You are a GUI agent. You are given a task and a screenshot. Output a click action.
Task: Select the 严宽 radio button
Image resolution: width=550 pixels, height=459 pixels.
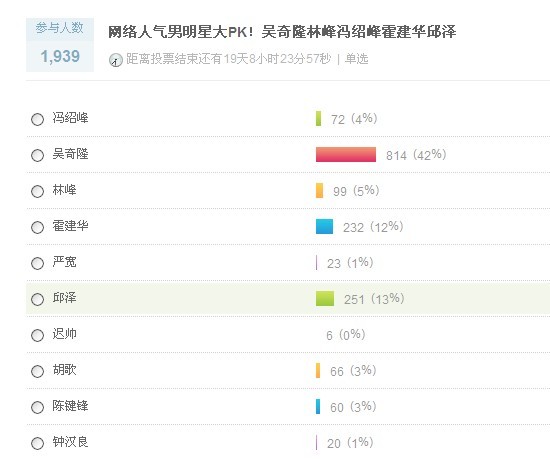click(x=37, y=263)
